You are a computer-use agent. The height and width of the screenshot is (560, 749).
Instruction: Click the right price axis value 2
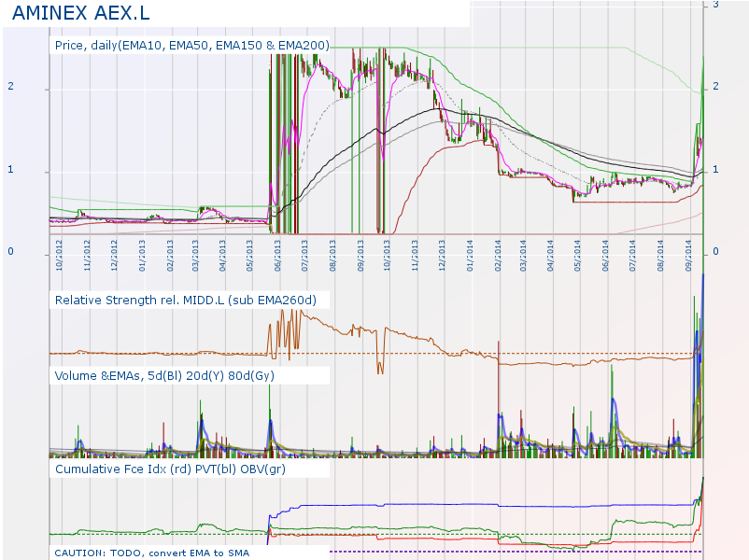click(715, 87)
